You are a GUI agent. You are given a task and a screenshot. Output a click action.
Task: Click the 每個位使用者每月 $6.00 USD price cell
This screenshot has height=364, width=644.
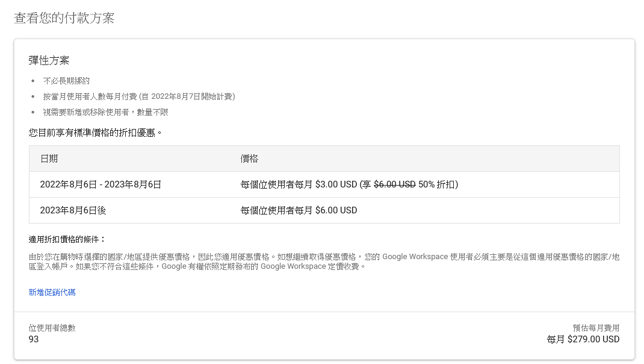[299, 210]
